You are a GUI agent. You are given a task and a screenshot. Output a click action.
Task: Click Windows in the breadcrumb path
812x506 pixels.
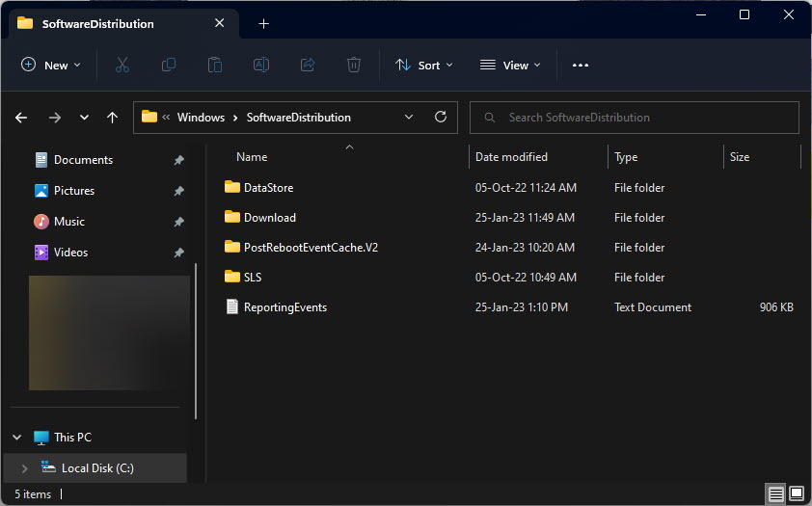tap(201, 118)
